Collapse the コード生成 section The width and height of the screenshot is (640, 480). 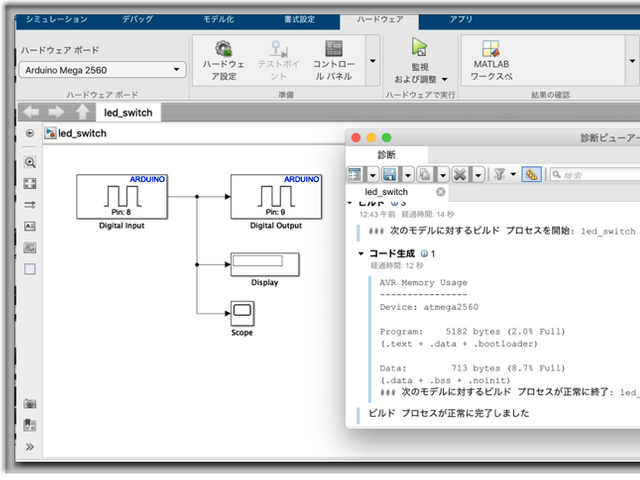pyautogui.click(x=361, y=253)
